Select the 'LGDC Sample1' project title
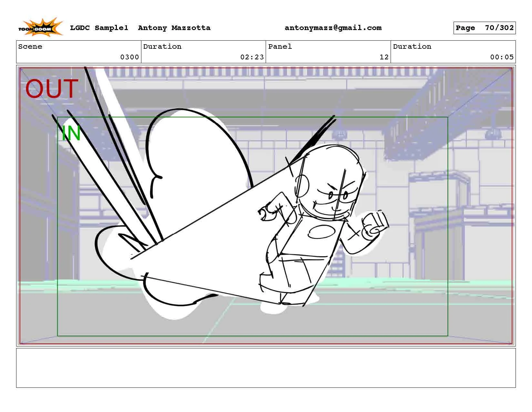 point(99,28)
